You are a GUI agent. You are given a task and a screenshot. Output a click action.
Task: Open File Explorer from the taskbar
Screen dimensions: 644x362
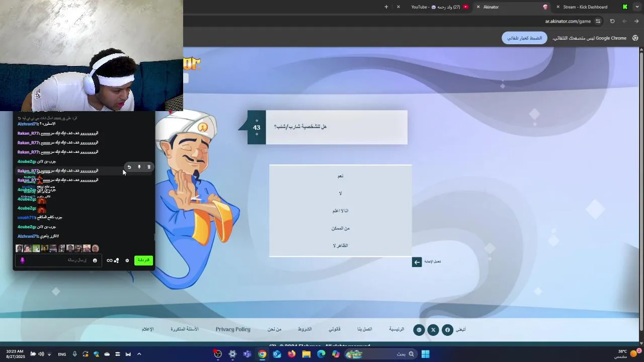306,354
